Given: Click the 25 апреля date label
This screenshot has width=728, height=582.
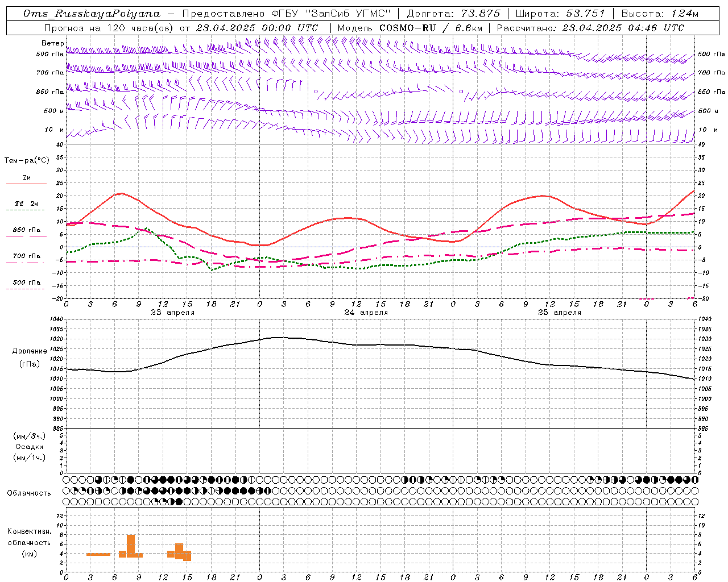Looking at the screenshot, I should pyautogui.click(x=559, y=313).
